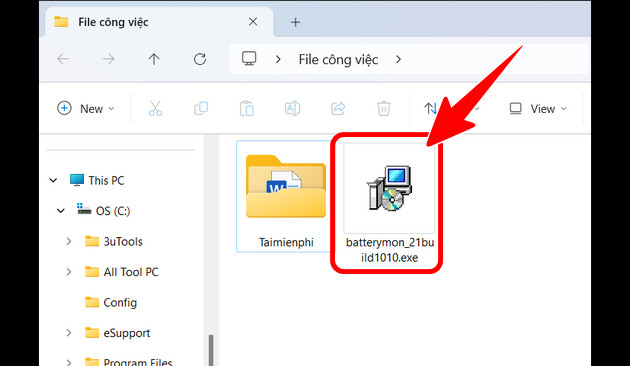The height and width of the screenshot is (366, 630).
Task: Go forward with the right arrow
Action: coord(108,59)
